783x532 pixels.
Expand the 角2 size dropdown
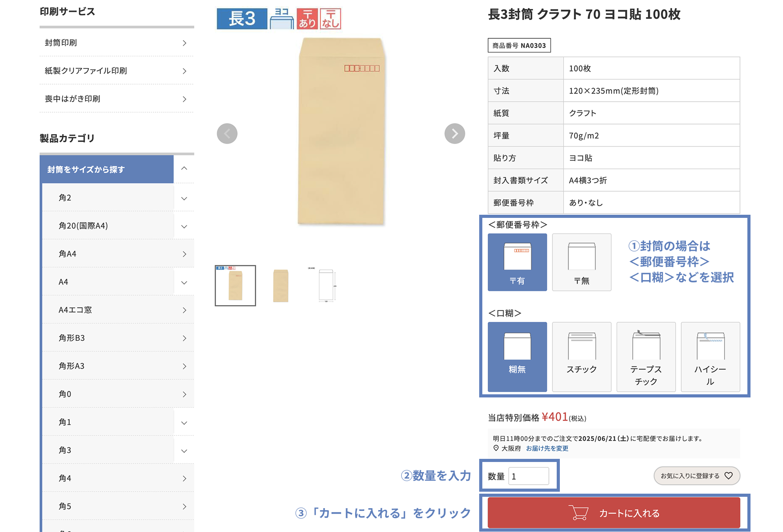coord(183,198)
